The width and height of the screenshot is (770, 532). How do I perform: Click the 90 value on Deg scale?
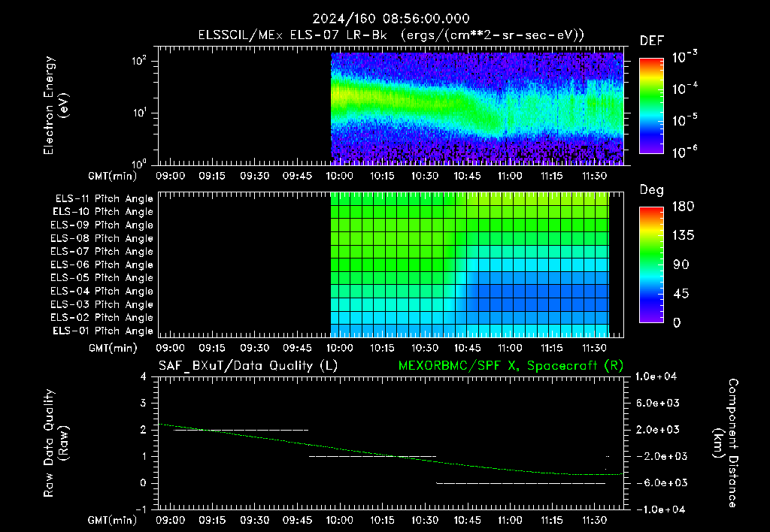[x=681, y=265]
